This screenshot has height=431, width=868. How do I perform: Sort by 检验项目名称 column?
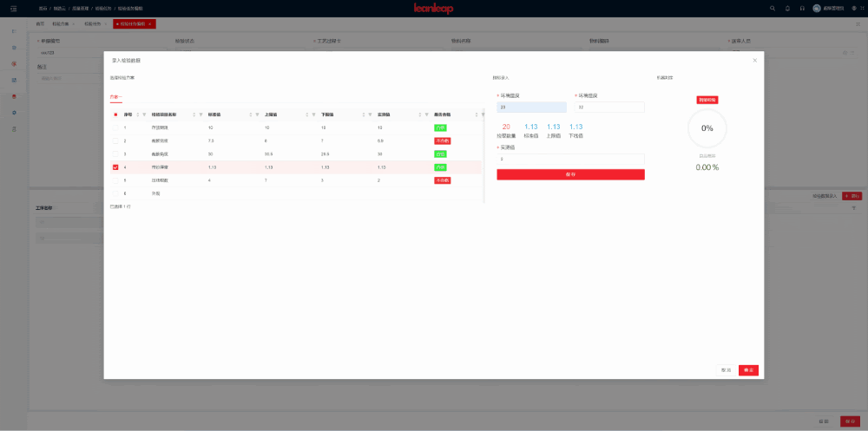(194, 114)
